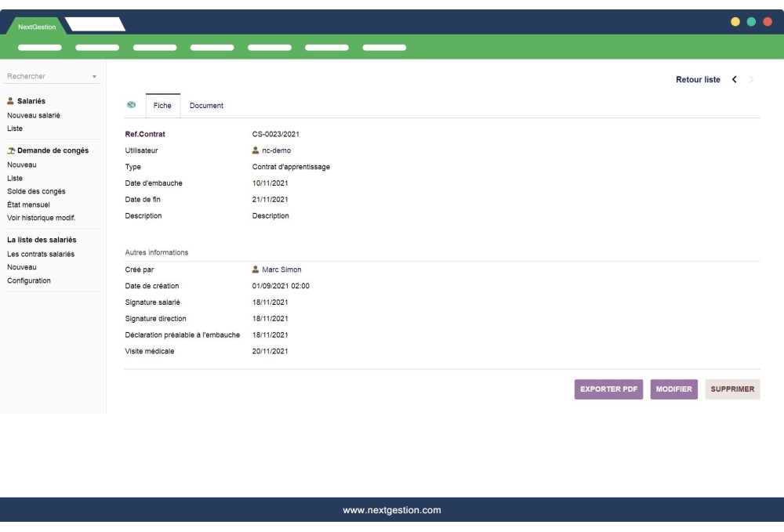
Task: Open Les contrats salariés link
Action: pyautogui.click(x=41, y=254)
